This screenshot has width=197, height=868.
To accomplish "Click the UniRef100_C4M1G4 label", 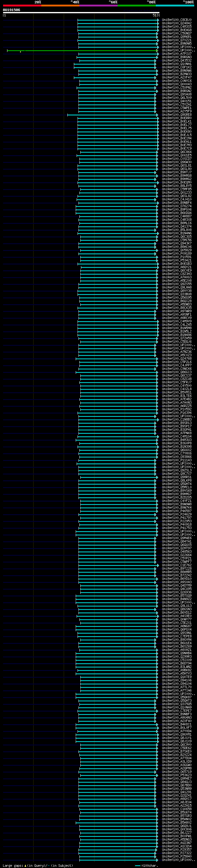I will pos(176,436).
